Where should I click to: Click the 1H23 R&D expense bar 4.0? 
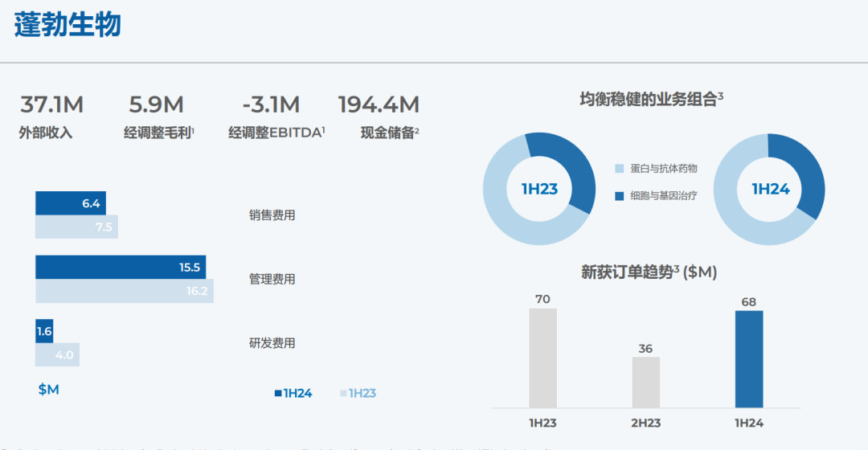pos(57,354)
